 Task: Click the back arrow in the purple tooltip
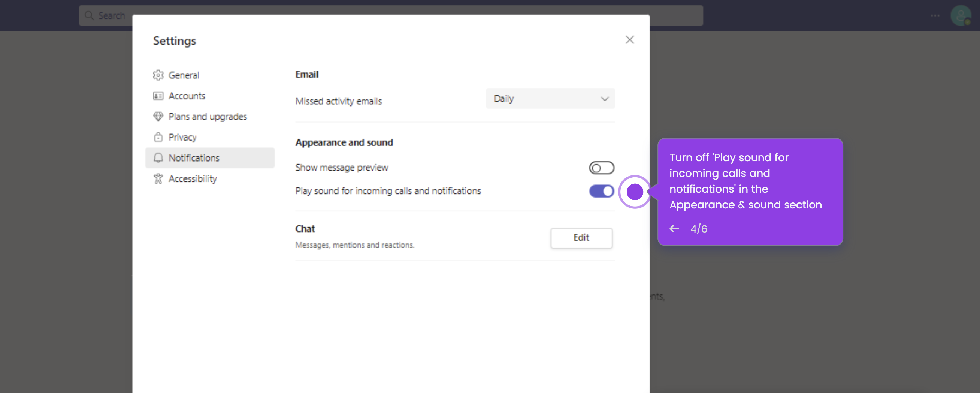(x=674, y=228)
